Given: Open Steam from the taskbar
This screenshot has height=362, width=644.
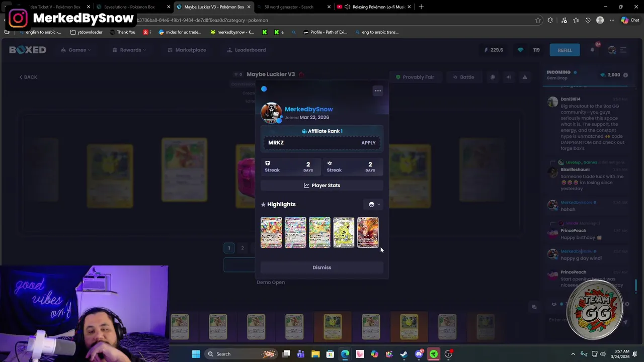Looking at the screenshot, I should tap(404, 354).
